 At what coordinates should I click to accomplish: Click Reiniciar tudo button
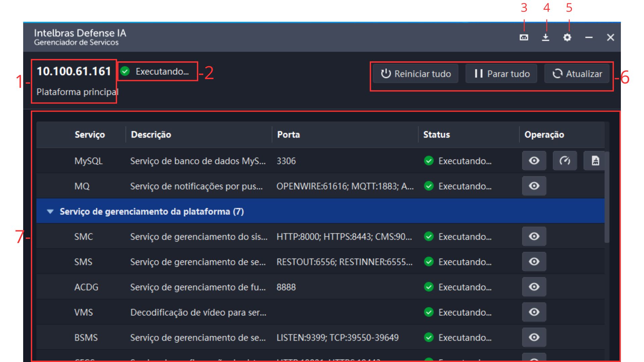pos(416,74)
